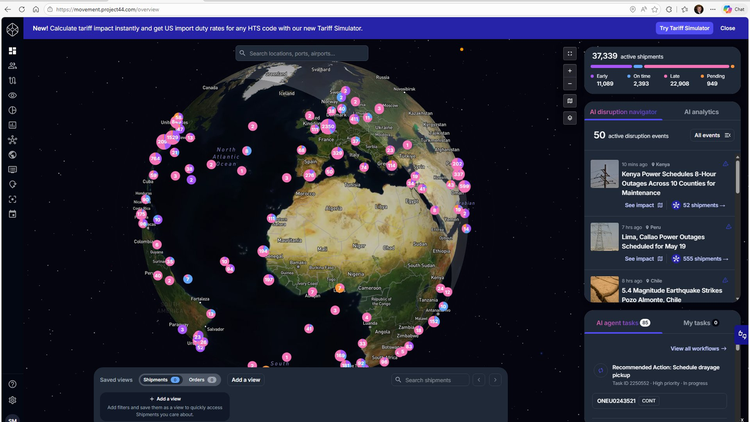The width and height of the screenshot is (750, 422).
Task: Open the report panel sidebar icon
Action: pyautogui.click(x=12, y=125)
